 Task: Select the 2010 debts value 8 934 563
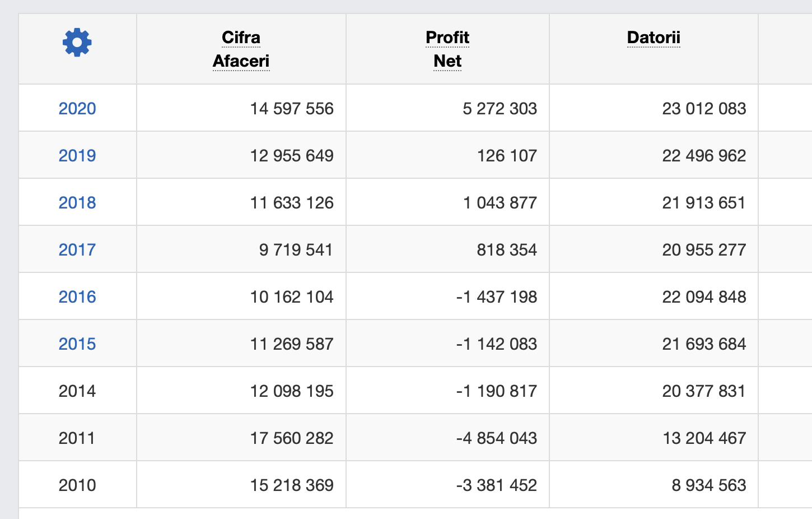click(x=709, y=485)
